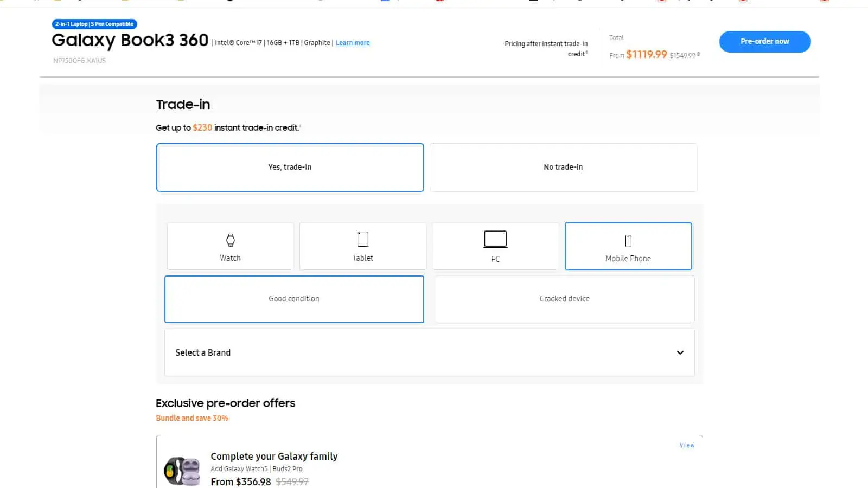Open View link on bundle offer

pos(687,445)
